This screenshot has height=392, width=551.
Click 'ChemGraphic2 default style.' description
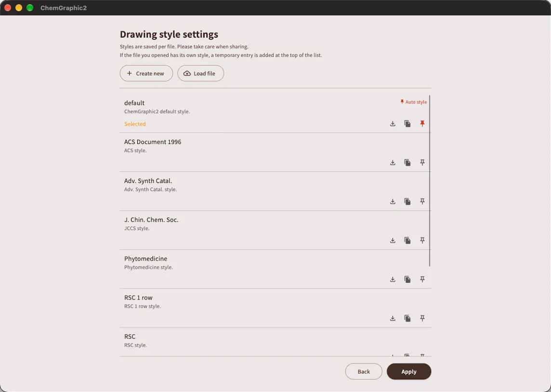[x=157, y=112]
